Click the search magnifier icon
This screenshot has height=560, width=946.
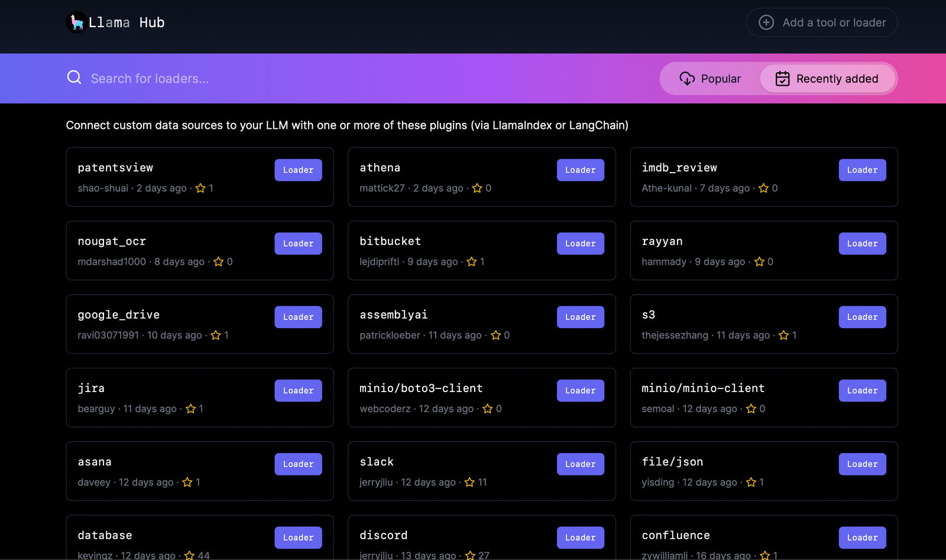pyautogui.click(x=74, y=77)
